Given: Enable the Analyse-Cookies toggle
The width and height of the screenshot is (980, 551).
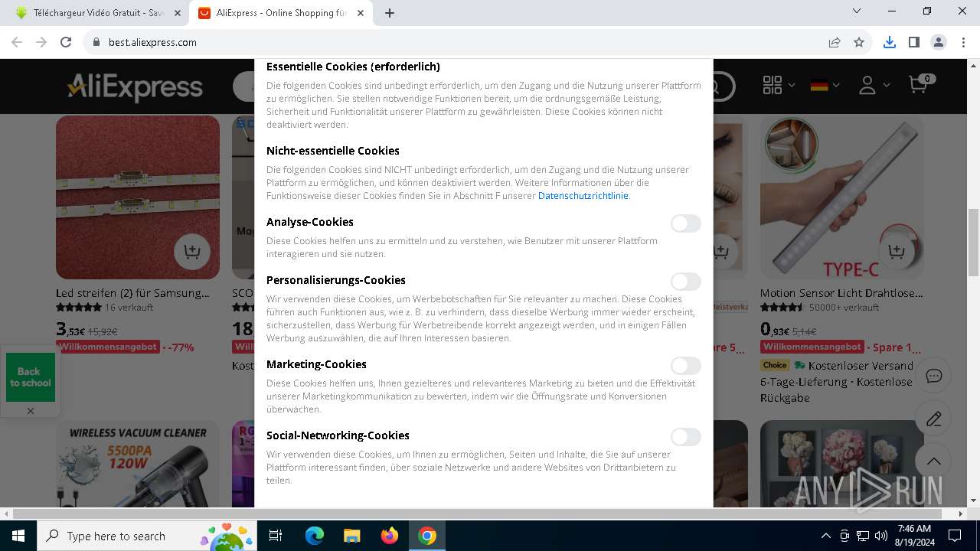Looking at the screenshot, I should point(686,223).
